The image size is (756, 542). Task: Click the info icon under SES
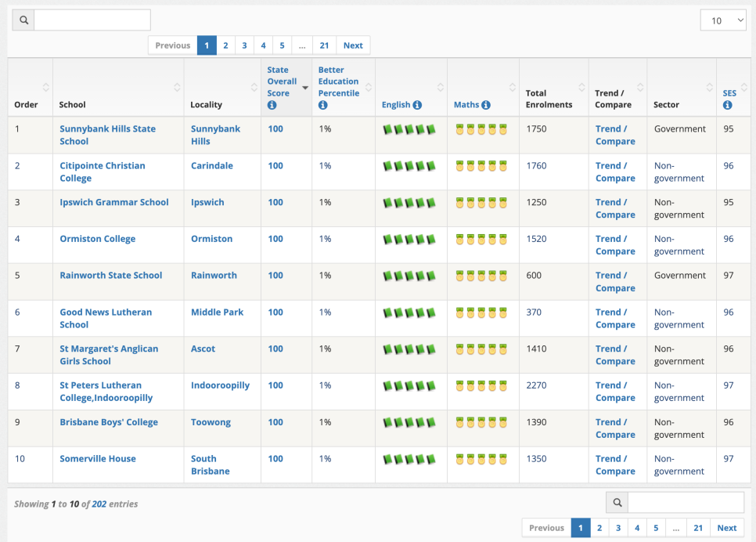(x=727, y=105)
